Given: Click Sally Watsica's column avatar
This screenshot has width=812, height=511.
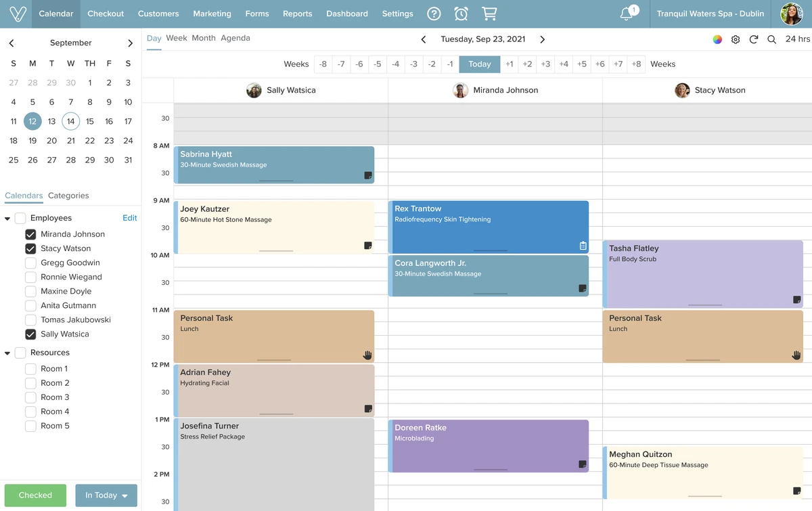Looking at the screenshot, I should point(254,90).
